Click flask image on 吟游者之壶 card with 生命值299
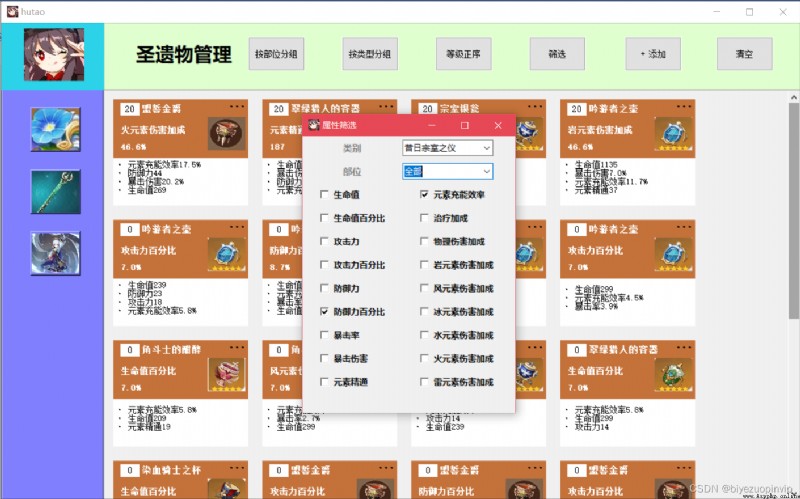Image resolution: width=800 pixels, height=499 pixels. click(673, 254)
